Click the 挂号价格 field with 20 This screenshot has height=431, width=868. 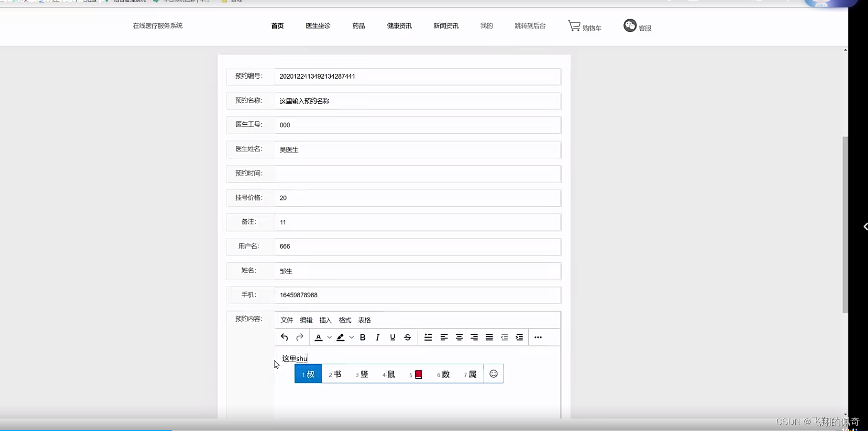(x=418, y=198)
